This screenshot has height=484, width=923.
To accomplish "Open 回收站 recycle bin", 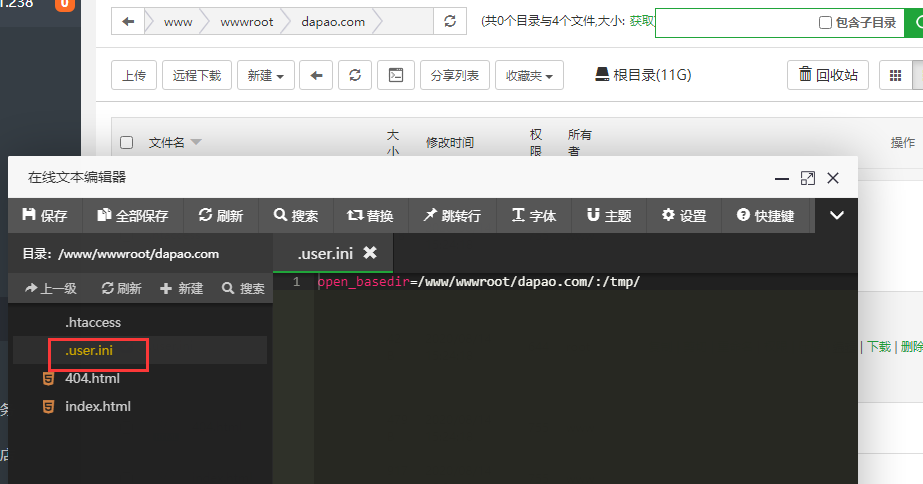I will 828,75.
